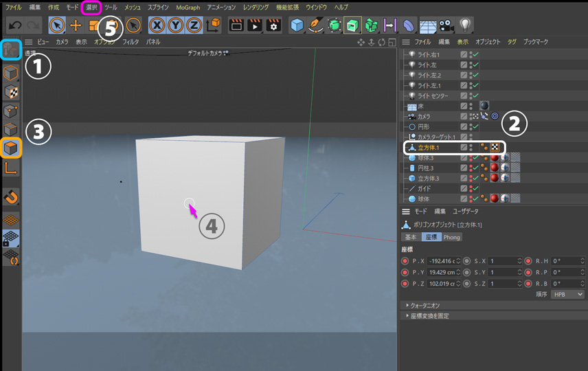
Task: Toggle the X axis lock icon
Action: coord(157,25)
